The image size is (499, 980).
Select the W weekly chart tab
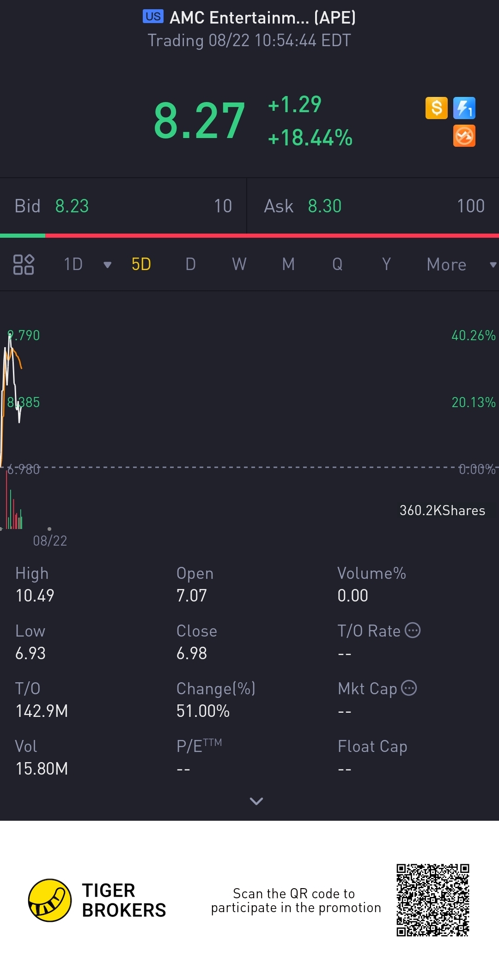239,265
